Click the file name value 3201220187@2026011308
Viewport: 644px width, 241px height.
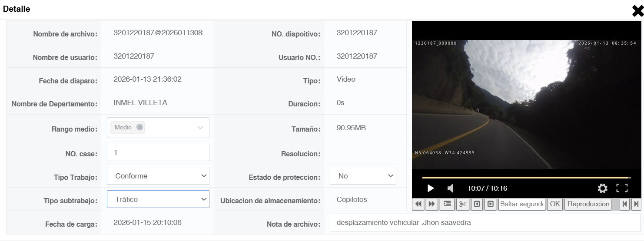click(158, 33)
